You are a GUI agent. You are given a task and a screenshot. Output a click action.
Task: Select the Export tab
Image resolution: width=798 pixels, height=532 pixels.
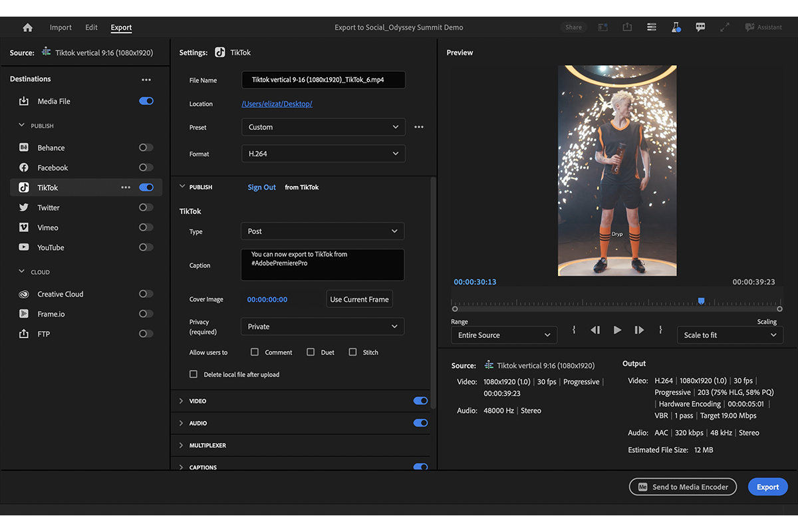(x=121, y=27)
